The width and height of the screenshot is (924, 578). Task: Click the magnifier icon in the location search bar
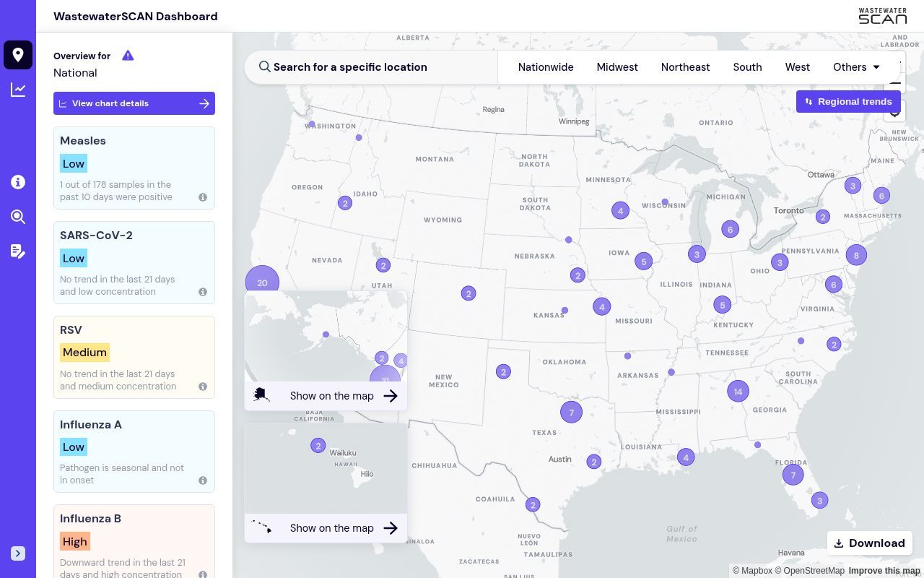[265, 66]
